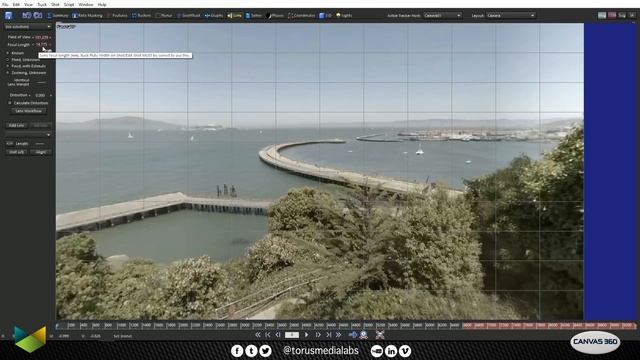The width and height of the screenshot is (640, 360).
Task: Click the crossed-arrows icon right of playback controls
Action: 380,335
